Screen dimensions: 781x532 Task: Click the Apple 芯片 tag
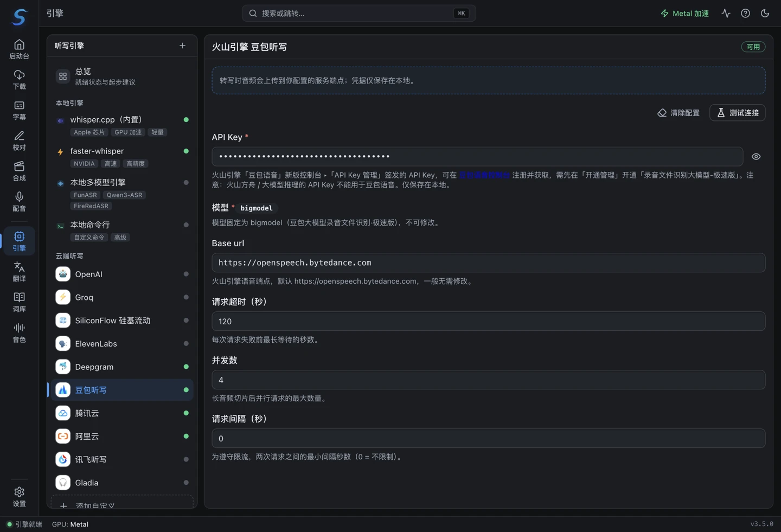click(x=89, y=132)
